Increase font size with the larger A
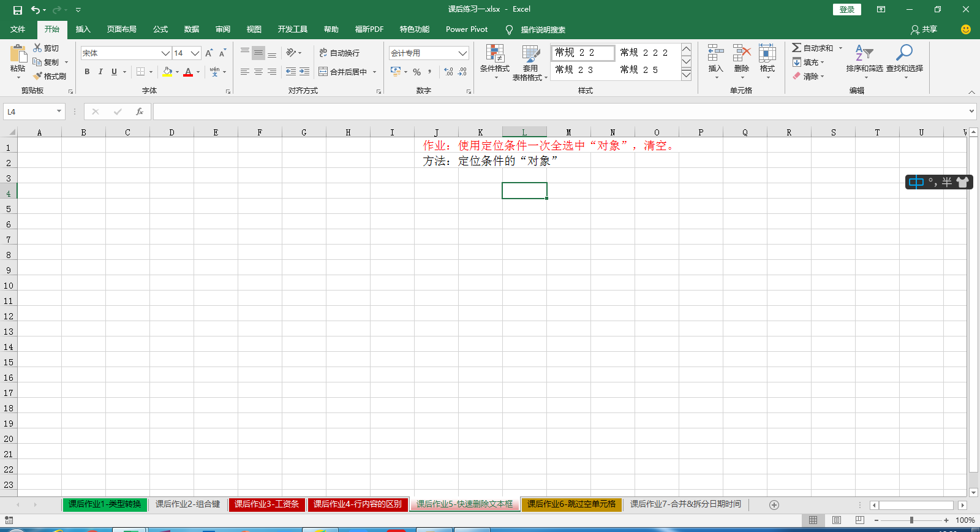 click(x=209, y=53)
